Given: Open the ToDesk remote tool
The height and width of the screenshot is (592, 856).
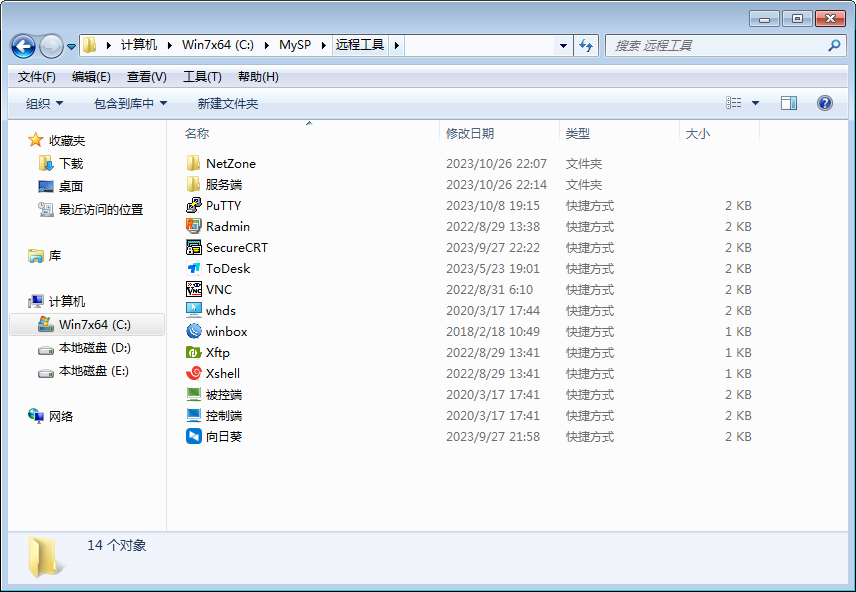Looking at the screenshot, I should 222,268.
